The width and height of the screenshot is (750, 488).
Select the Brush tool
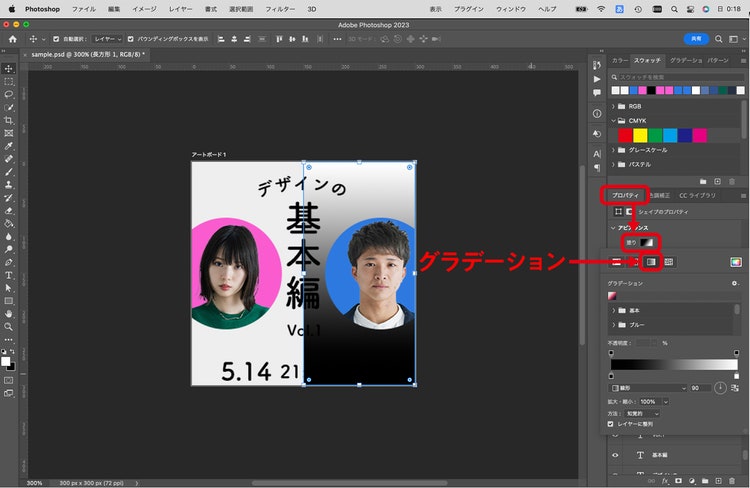[x=9, y=172]
